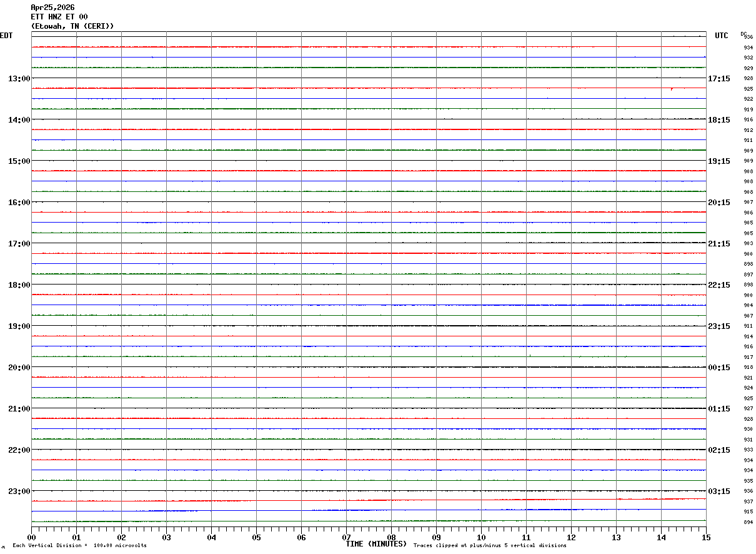
Task: Select DC value 927
Action: [x=748, y=408]
